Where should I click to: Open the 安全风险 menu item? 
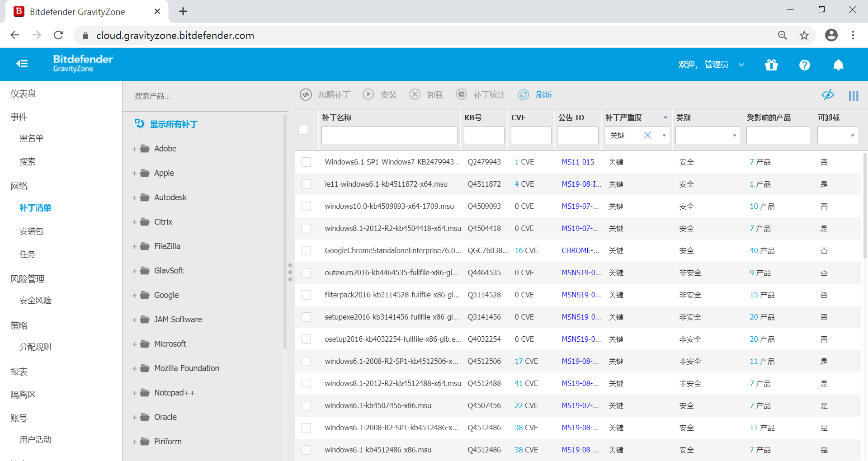click(35, 300)
